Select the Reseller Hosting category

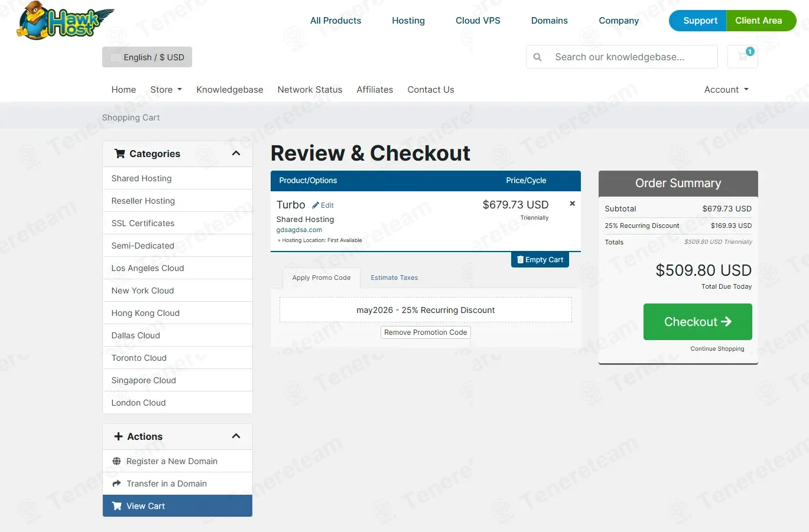coord(177,201)
